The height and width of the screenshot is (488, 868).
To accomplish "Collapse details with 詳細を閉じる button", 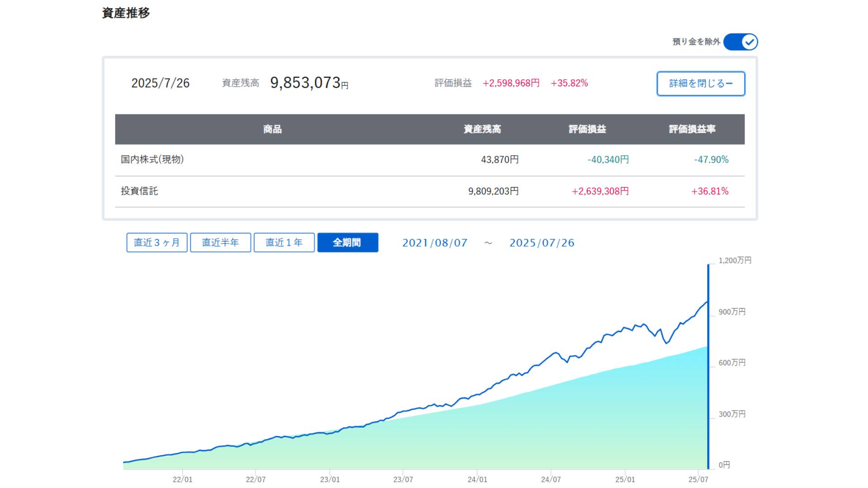I will pos(701,83).
